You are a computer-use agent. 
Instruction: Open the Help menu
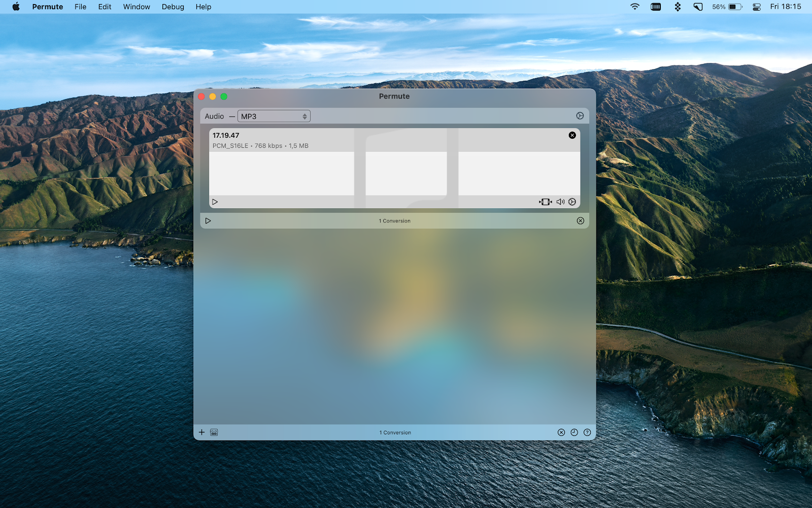(x=204, y=7)
